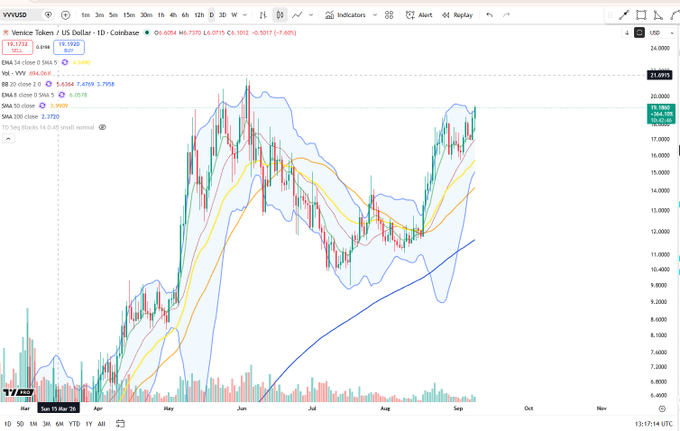The width and height of the screenshot is (680, 431).
Task: Select the 3D timeframe
Action: tap(222, 15)
